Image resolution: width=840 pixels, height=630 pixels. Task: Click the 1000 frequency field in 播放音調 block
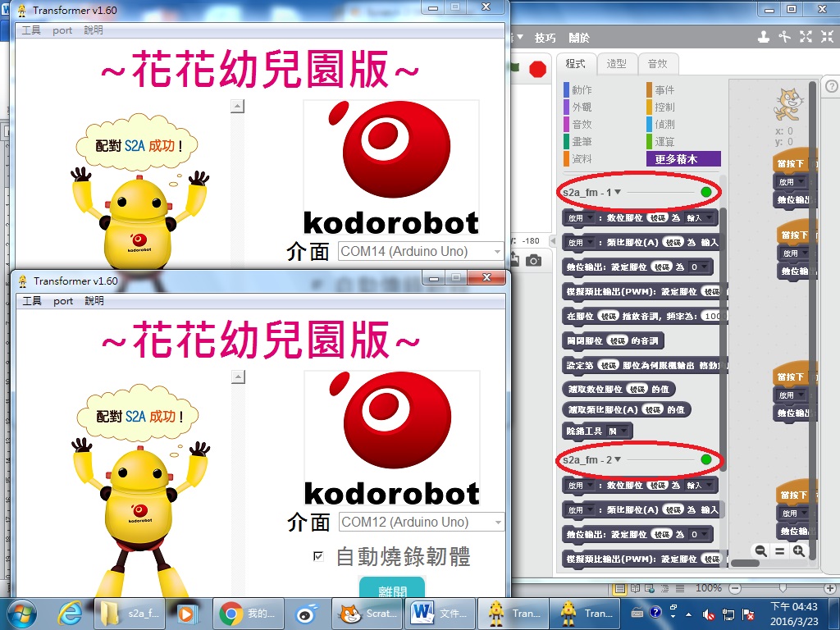(714, 316)
